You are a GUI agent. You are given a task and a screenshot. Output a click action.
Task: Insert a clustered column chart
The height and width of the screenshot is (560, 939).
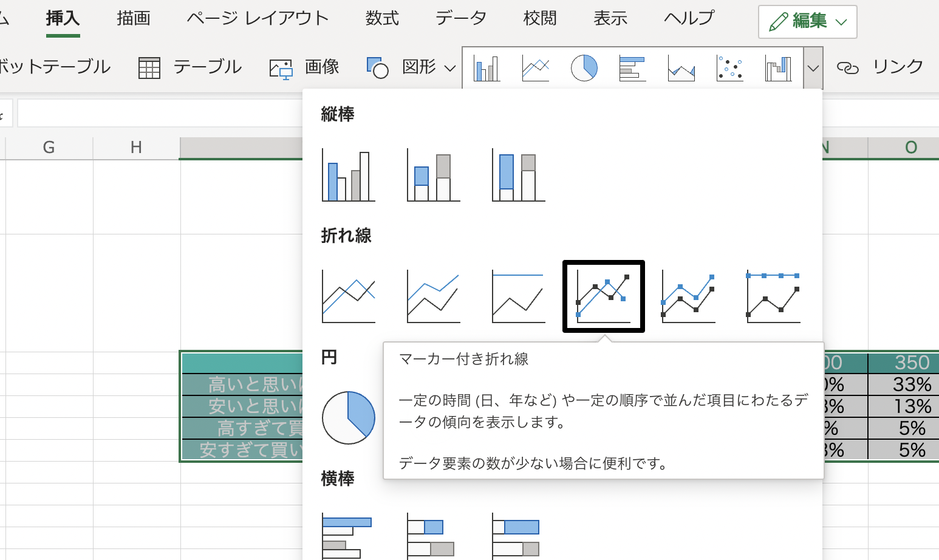point(348,175)
